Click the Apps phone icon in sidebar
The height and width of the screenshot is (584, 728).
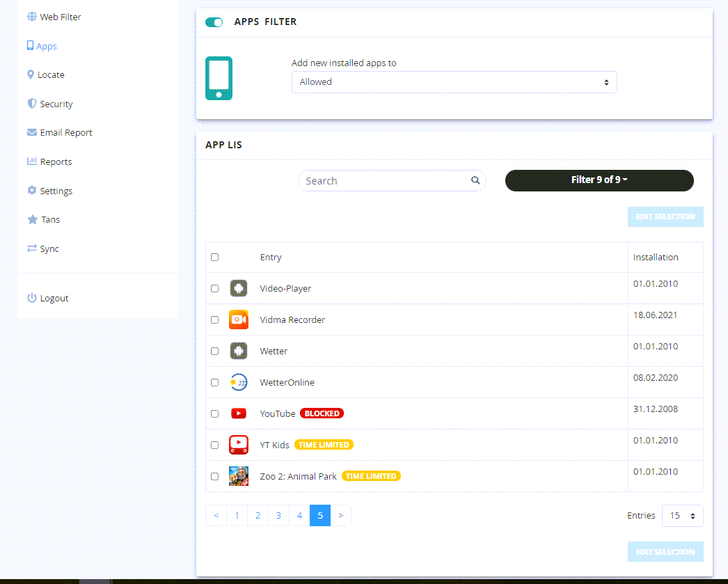(x=30, y=45)
